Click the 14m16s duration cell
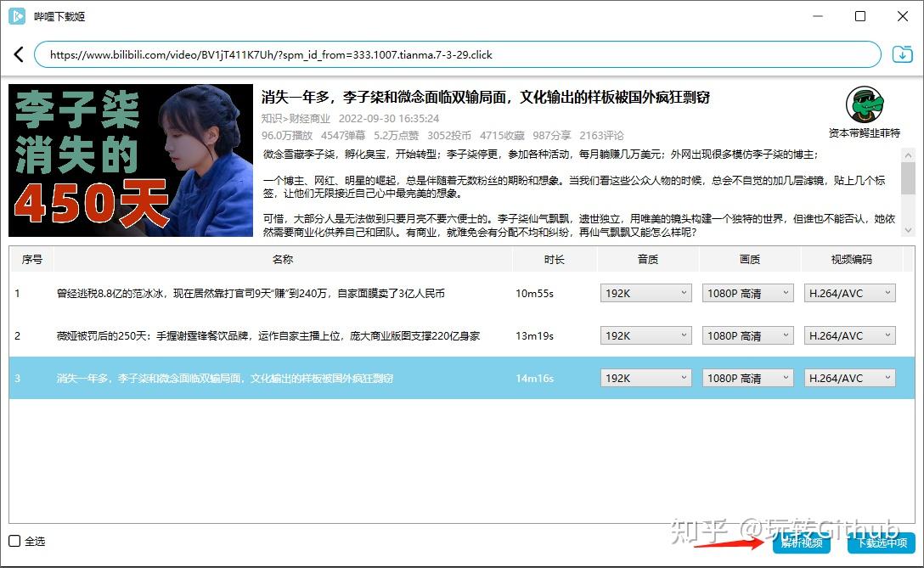Screen dimensions: 924x568 click(x=534, y=379)
